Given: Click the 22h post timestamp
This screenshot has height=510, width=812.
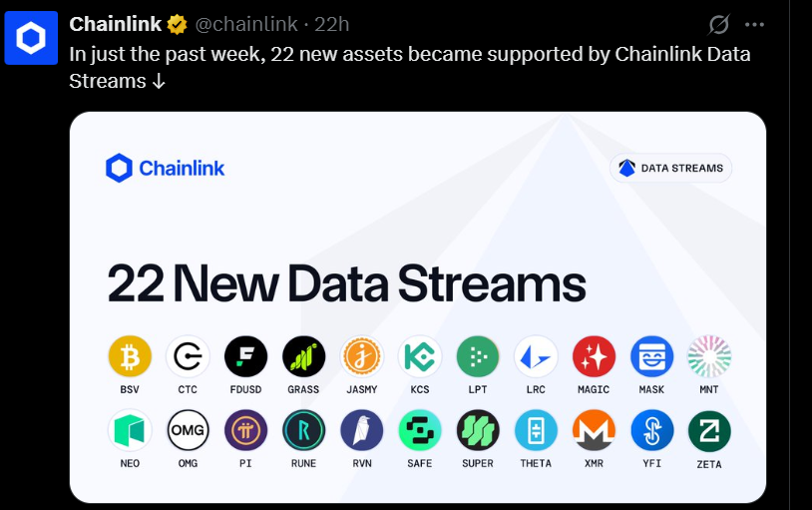Looking at the screenshot, I should pos(332,24).
